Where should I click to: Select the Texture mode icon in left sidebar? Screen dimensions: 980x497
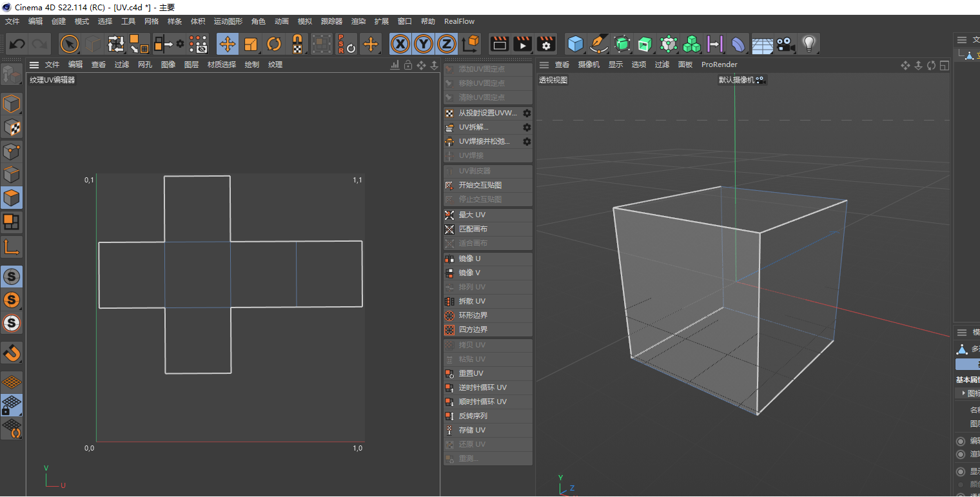[12, 127]
